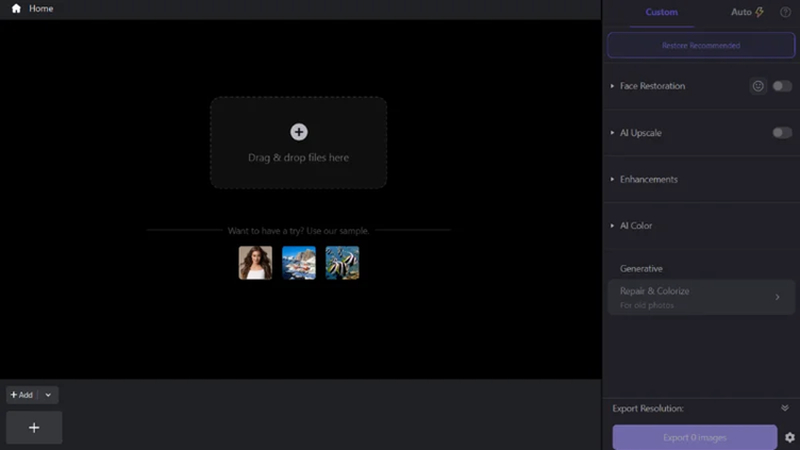Click the lightning bolt icon next to Auto
The height and width of the screenshot is (450, 800).
coord(760,12)
